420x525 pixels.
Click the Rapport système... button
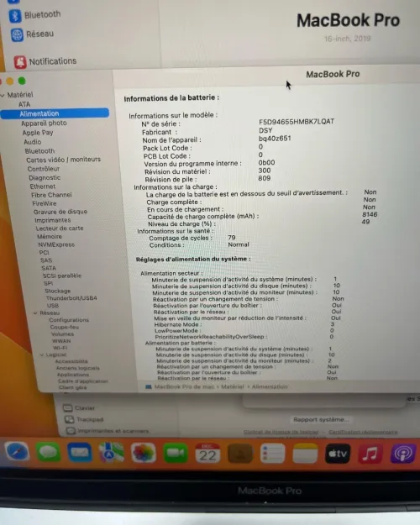click(321, 419)
